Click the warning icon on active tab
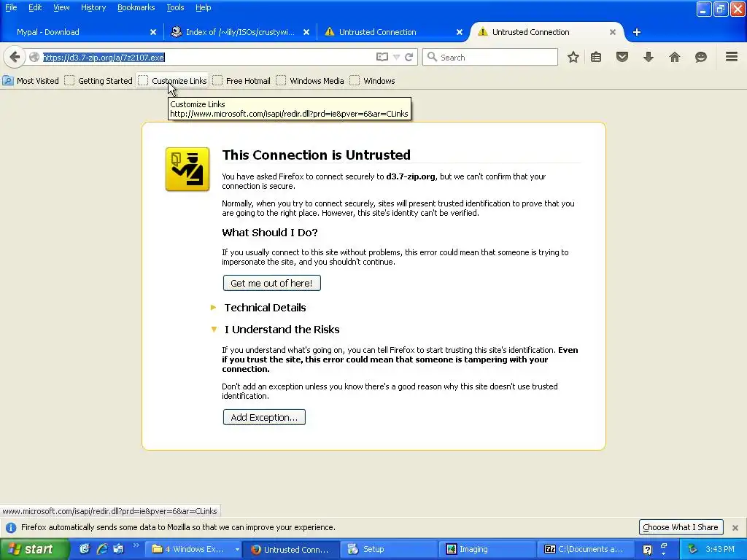This screenshot has width=747, height=560. [x=483, y=32]
